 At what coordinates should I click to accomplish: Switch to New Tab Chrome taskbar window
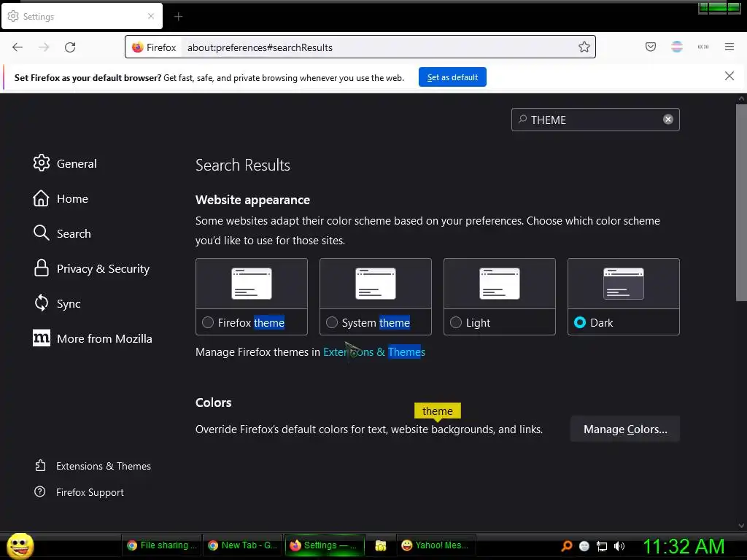click(243, 545)
